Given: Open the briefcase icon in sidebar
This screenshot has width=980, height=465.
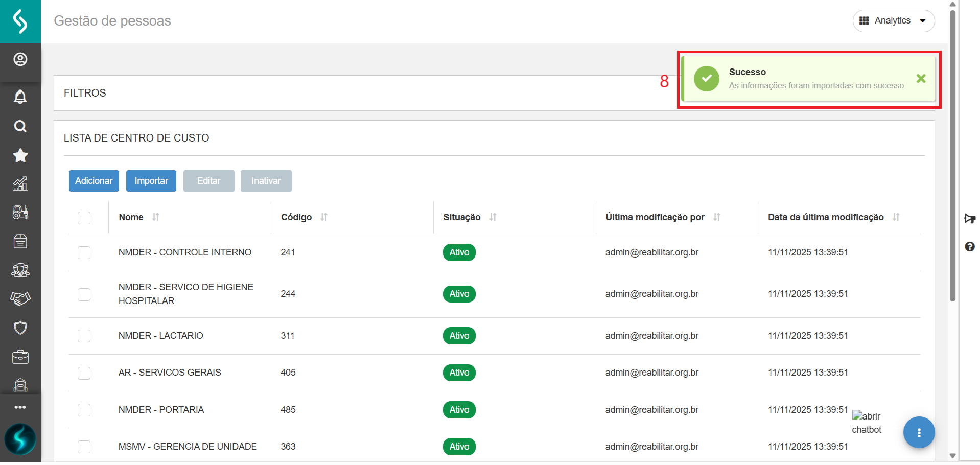Looking at the screenshot, I should pyautogui.click(x=20, y=357).
